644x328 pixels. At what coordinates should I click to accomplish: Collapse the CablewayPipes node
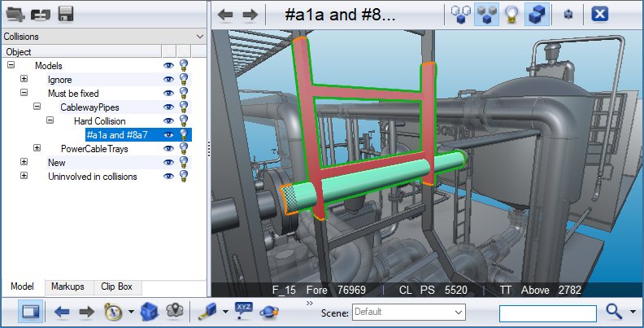[x=37, y=107]
